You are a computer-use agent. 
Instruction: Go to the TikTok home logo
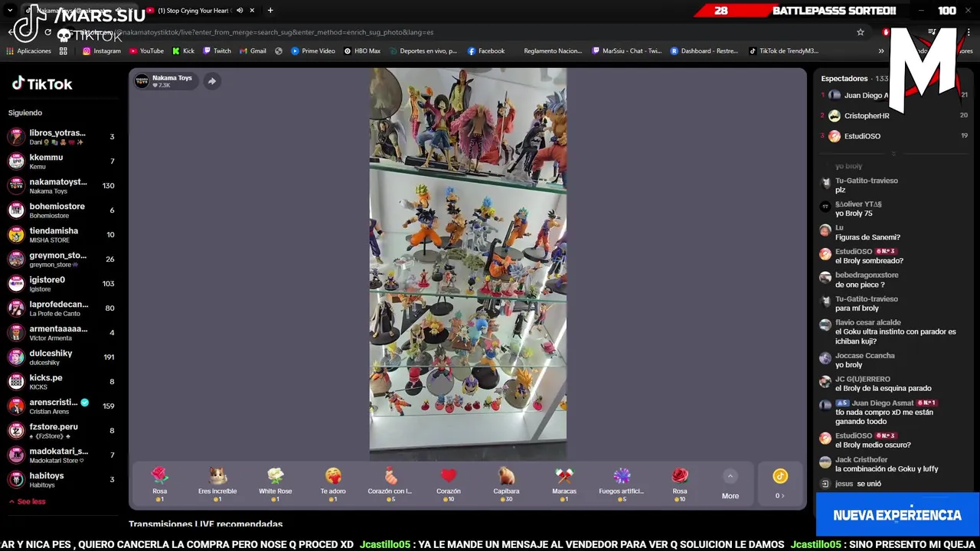tap(42, 84)
